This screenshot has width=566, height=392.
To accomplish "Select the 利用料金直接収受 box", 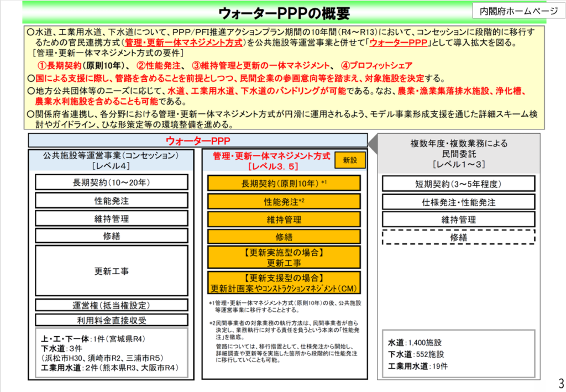I will pos(112,320).
